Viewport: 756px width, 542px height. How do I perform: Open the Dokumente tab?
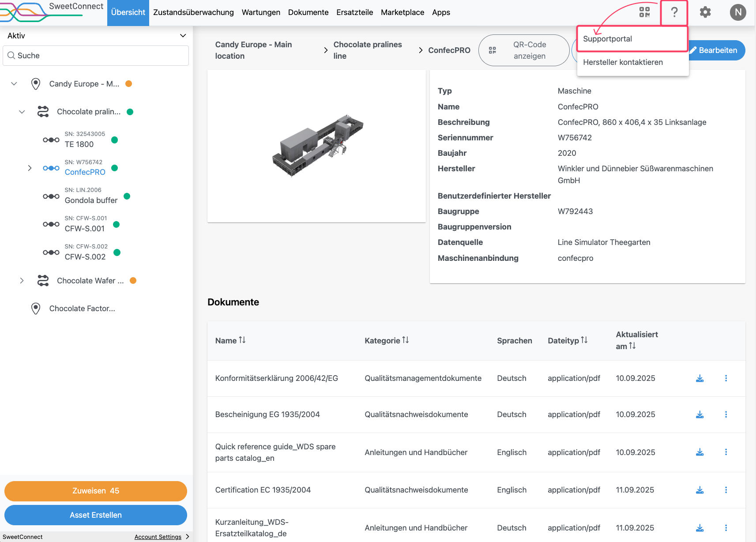tap(308, 12)
